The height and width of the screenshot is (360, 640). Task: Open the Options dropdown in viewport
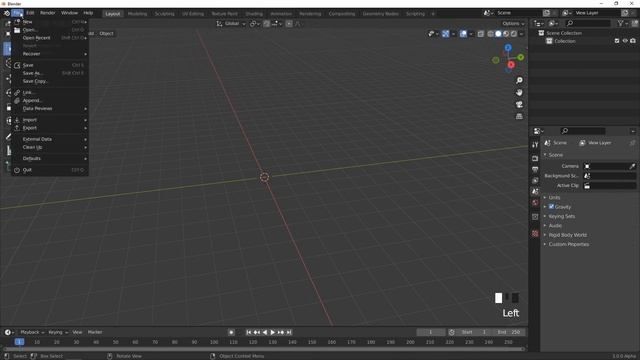tap(513, 24)
